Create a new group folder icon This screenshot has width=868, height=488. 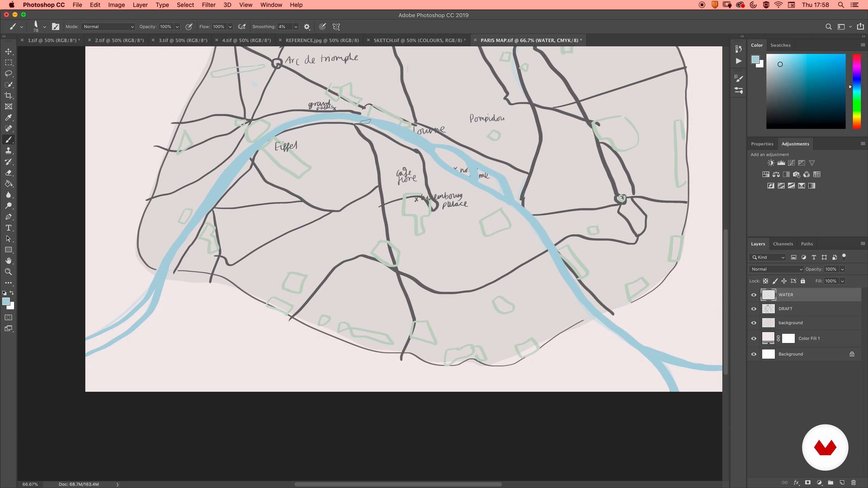tap(830, 483)
